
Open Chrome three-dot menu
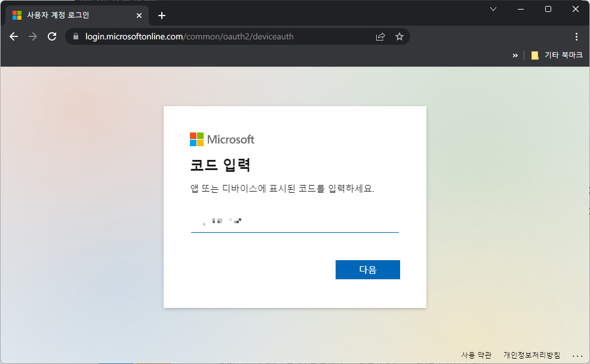tap(576, 36)
